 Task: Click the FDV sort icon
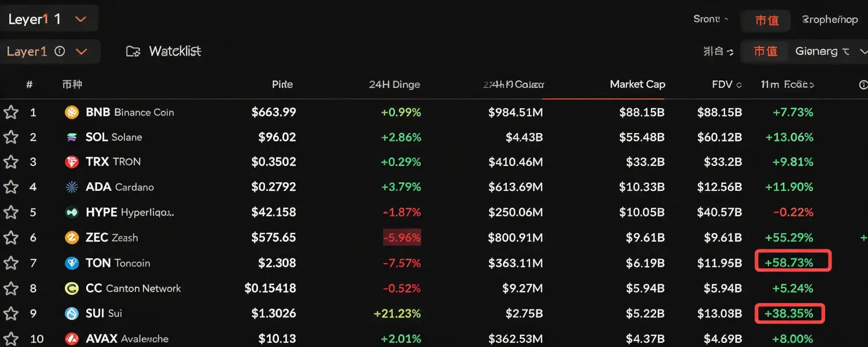[738, 85]
